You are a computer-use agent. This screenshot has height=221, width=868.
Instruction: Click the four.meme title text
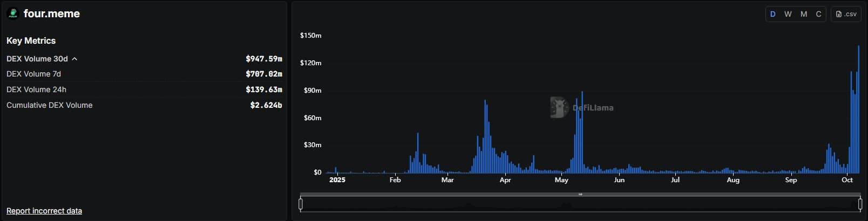click(52, 13)
